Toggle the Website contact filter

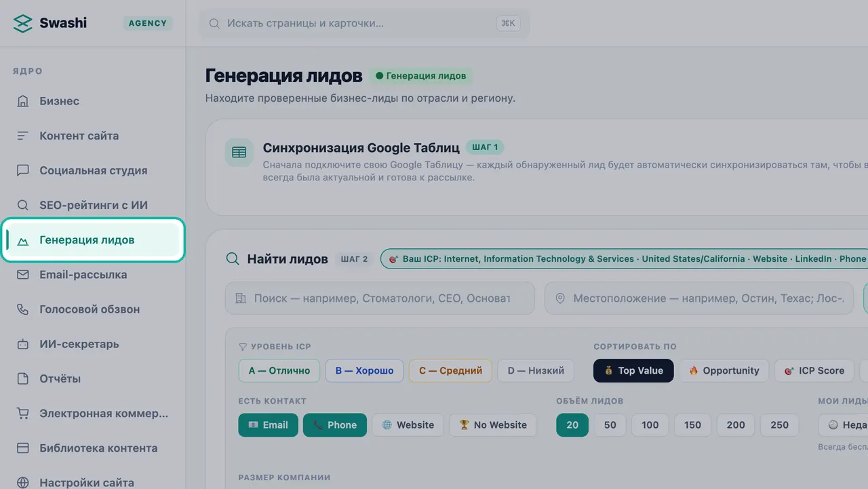point(408,425)
